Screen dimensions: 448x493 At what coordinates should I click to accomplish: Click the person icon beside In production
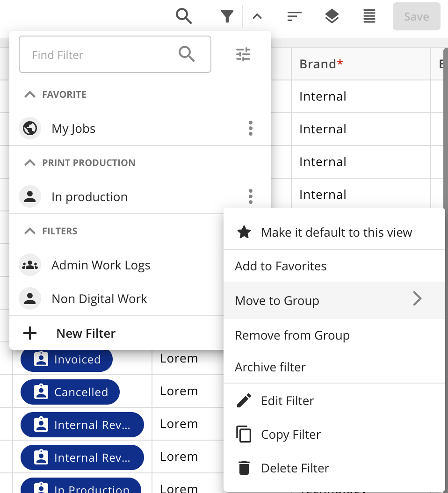click(x=30, y=196)
